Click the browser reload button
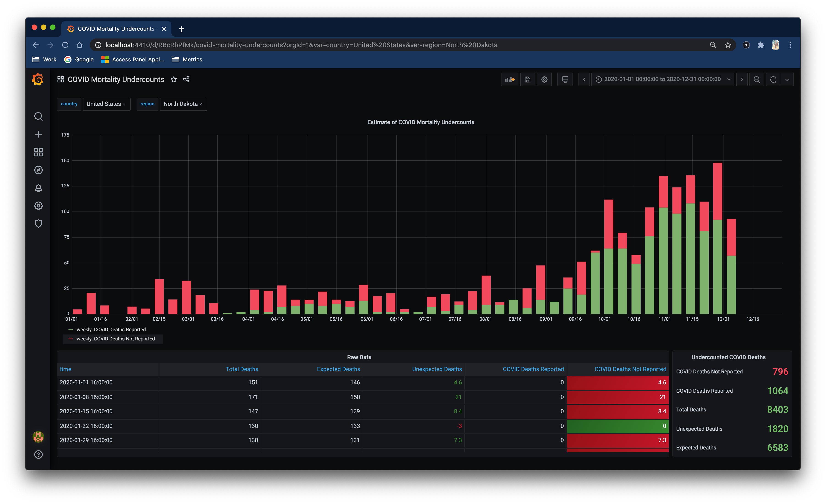This screenshot has height=504, width=826. 65,45
